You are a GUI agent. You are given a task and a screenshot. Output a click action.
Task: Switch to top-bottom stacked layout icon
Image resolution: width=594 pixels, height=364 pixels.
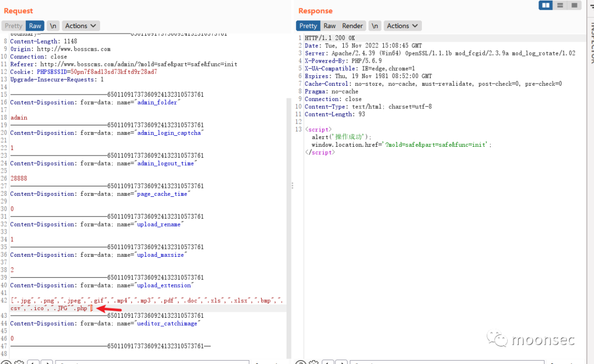click(560, 5)
